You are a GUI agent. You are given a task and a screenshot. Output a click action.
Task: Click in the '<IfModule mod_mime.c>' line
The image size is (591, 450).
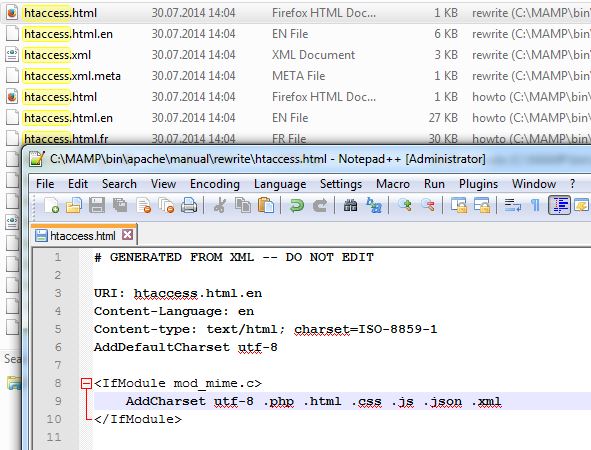[178, 384]
